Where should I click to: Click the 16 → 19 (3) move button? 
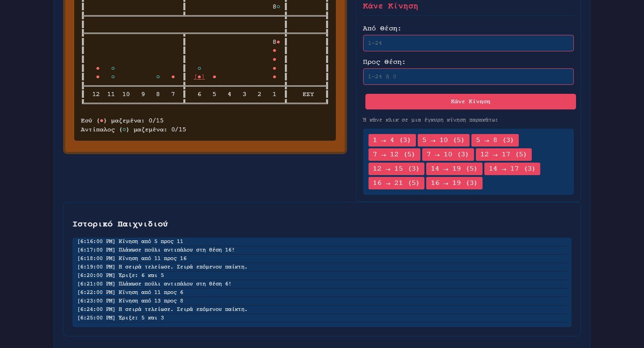[454, 183]
